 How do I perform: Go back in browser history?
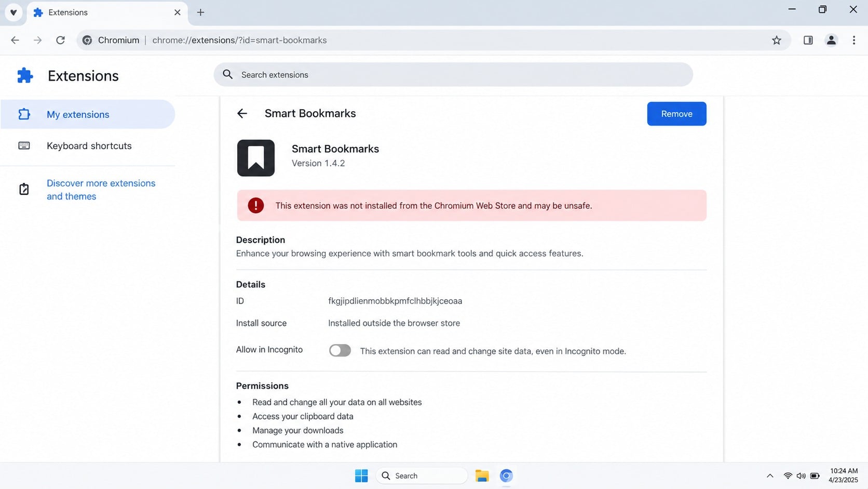pyautogui.click(x=15, y=40)
